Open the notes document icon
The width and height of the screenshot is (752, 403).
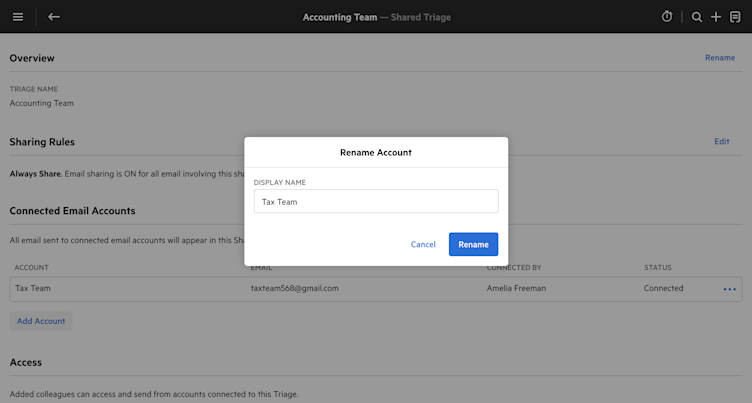[735, 17]
